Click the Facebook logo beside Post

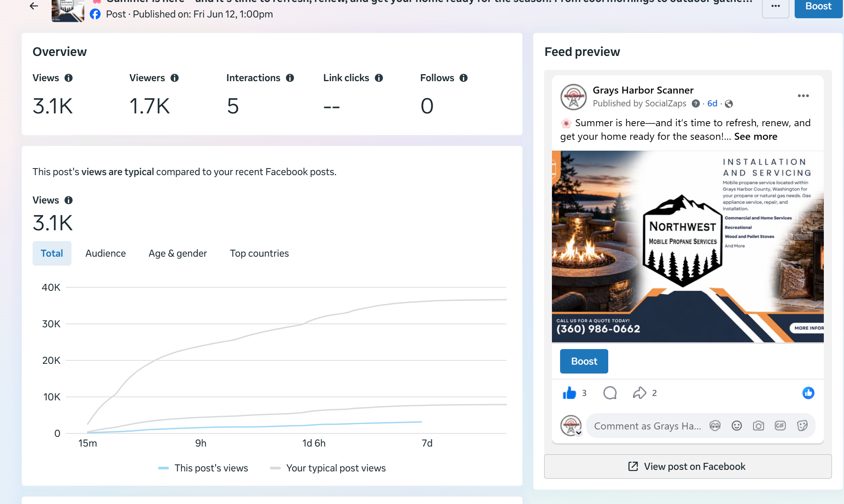point(95,14)
